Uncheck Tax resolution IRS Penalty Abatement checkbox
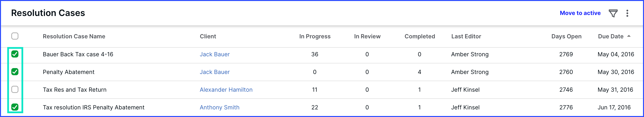 point(15,107)
